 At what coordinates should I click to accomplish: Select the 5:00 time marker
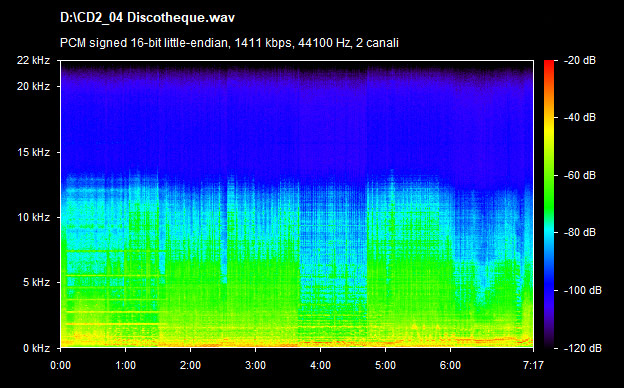pyautogui.click(x=385, y=365)
